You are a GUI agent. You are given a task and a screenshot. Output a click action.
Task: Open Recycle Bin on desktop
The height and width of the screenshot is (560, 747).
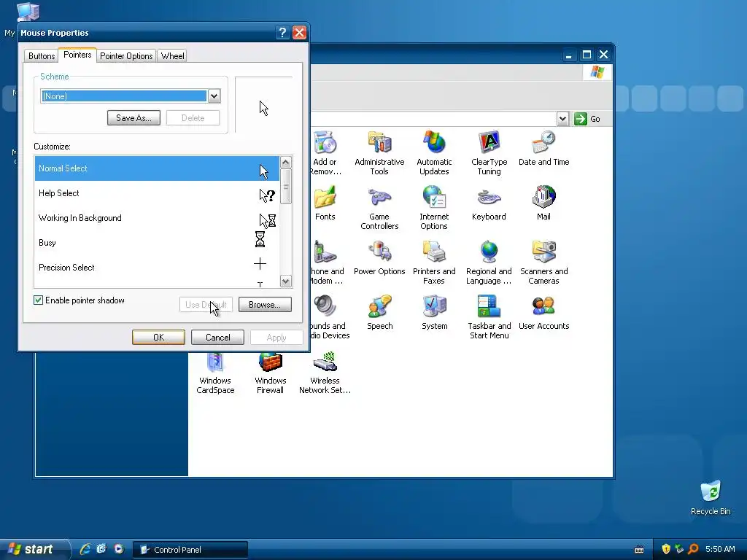tap(711, 497)
